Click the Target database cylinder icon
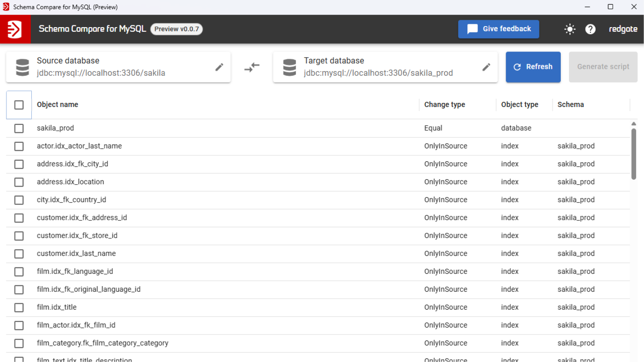The width and height of the screenshot is (644, 362). [289, 67]
